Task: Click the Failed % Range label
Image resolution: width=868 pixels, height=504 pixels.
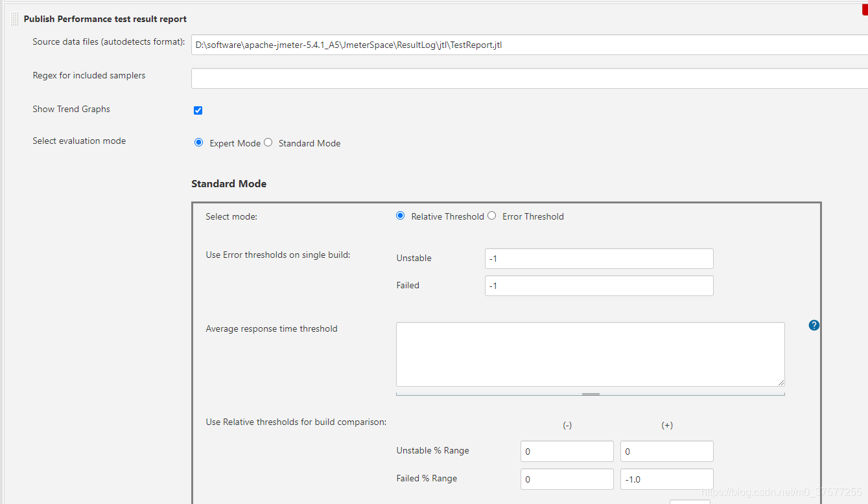Action: (427, 478)
